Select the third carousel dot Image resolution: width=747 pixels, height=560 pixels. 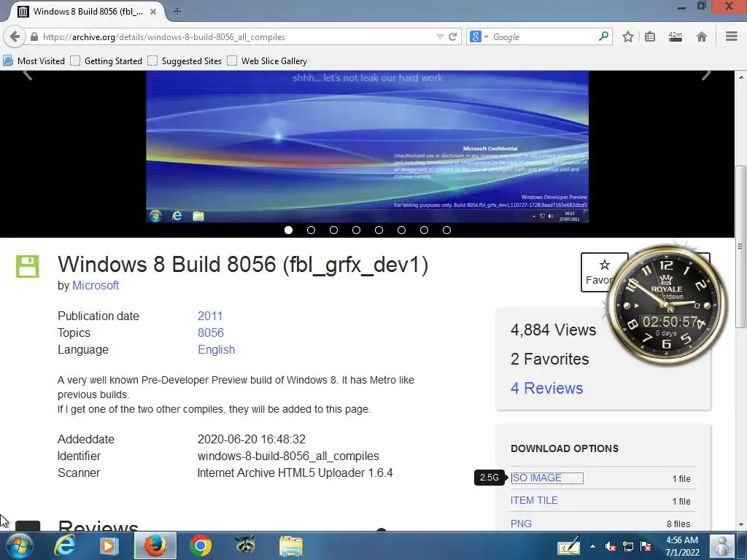click(x=333, y=230)
